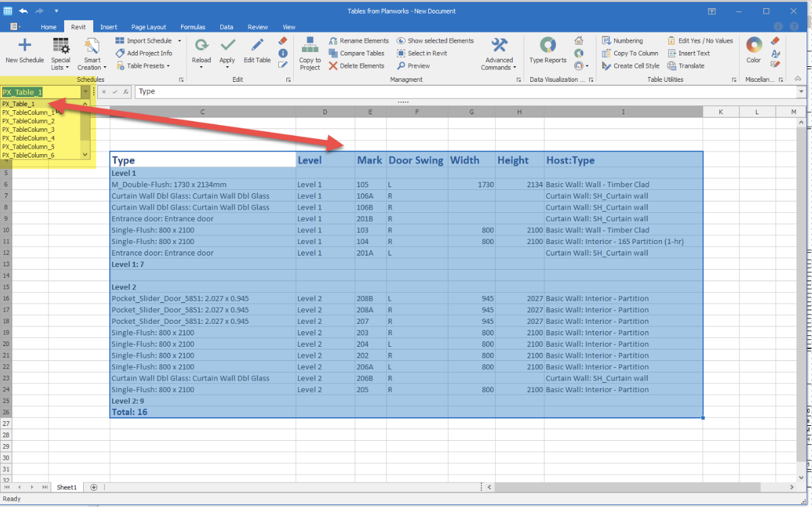Collapse the ribbon with the chevron button
The image size is (812, 507).
(798, 79)
